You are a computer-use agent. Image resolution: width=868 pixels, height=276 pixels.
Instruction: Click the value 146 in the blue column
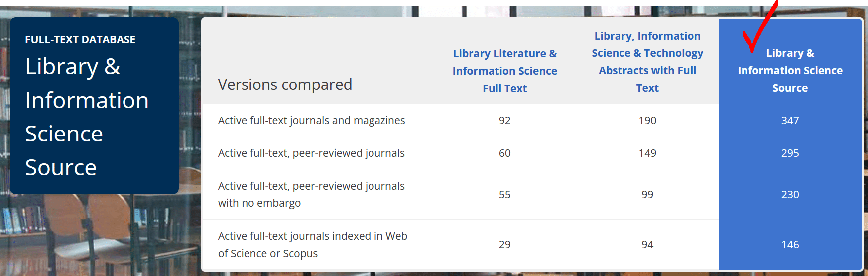click(790, 245)
